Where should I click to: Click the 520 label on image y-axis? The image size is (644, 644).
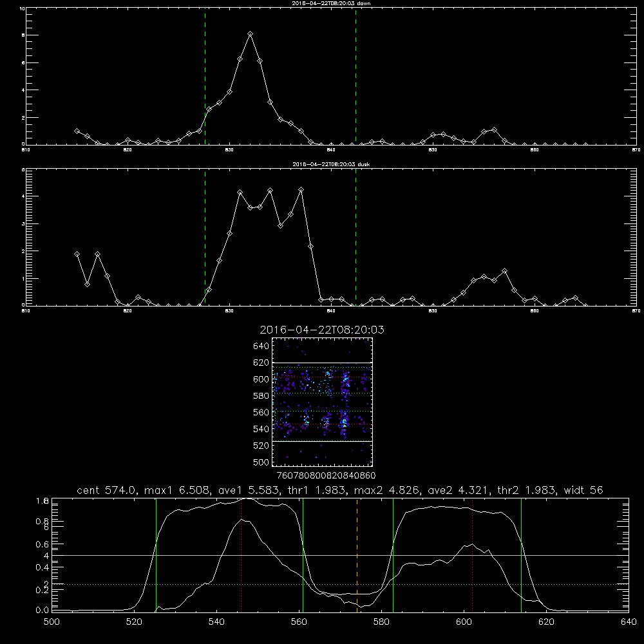[x=261, y=446]
